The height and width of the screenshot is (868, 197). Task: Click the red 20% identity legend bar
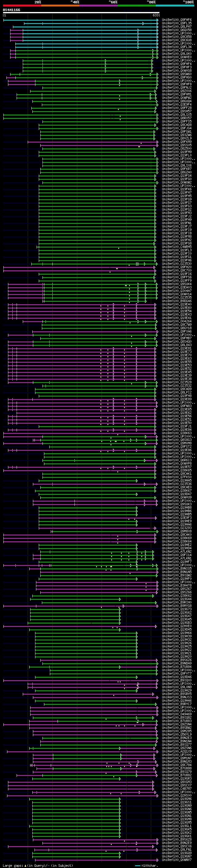(22, 6)
